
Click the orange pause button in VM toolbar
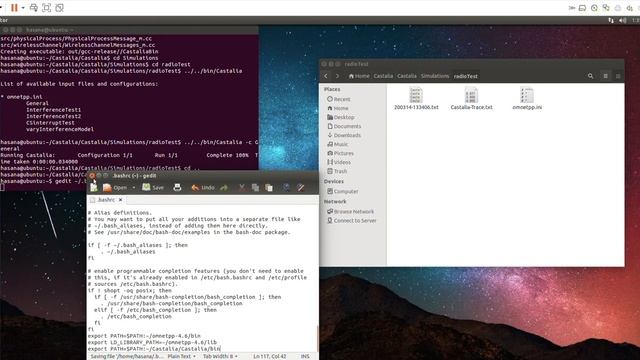(x=14, y=8)
